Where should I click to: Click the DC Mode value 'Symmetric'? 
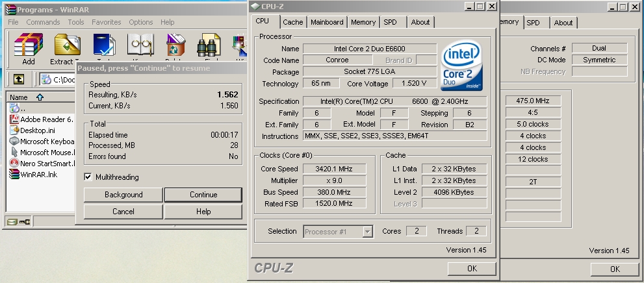599,60
